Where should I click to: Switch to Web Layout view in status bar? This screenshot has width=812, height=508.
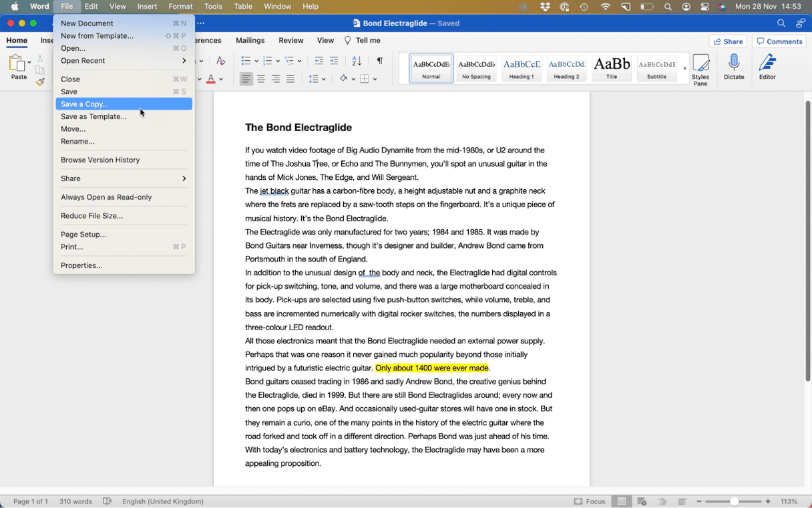(642, 501)
